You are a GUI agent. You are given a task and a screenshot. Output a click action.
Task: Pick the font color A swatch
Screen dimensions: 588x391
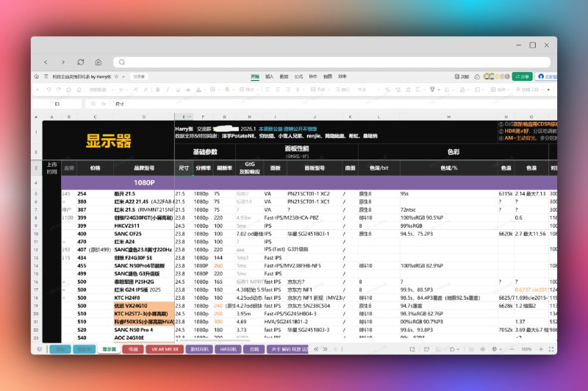tap(198, 90)
